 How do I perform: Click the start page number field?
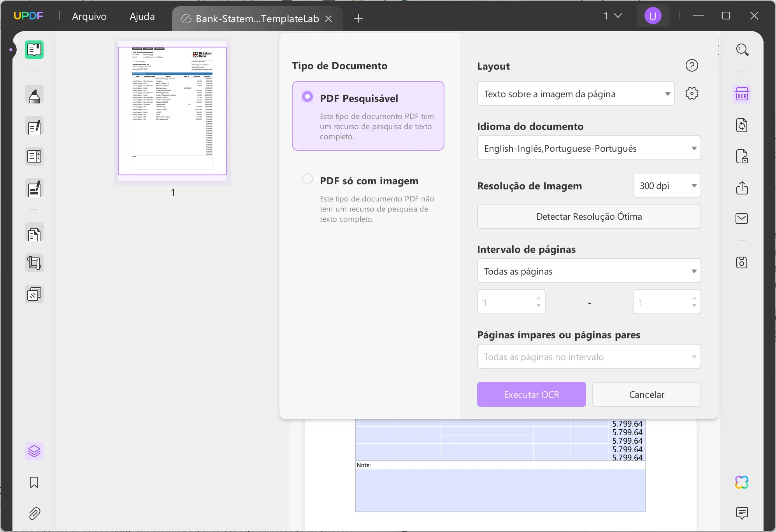tap(511, 302)
